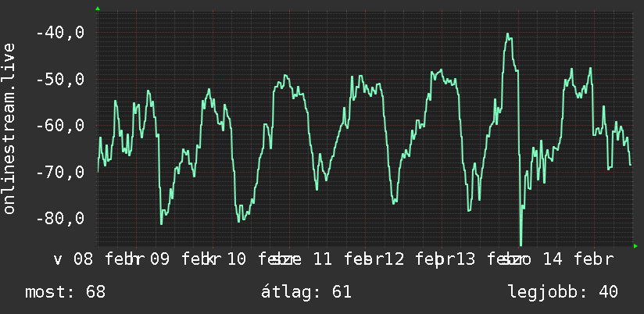This screenshot has width=644, height=314.
Task: Click the "most: 68" current value
Action: [66, 292]
